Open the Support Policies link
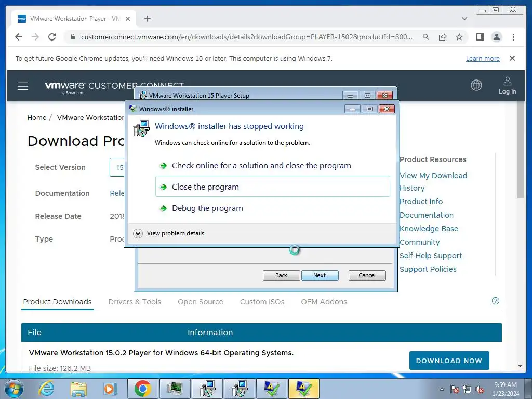 [428, 270]
